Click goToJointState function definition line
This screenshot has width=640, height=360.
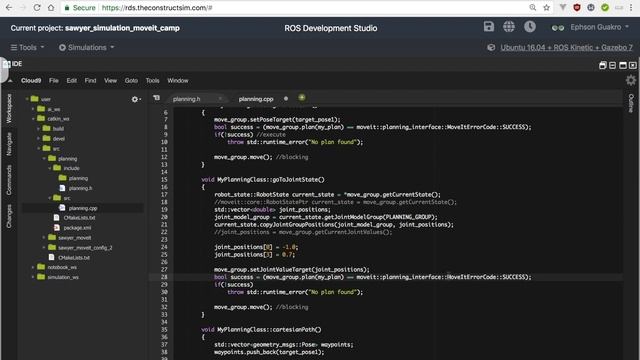click(263, 180)
